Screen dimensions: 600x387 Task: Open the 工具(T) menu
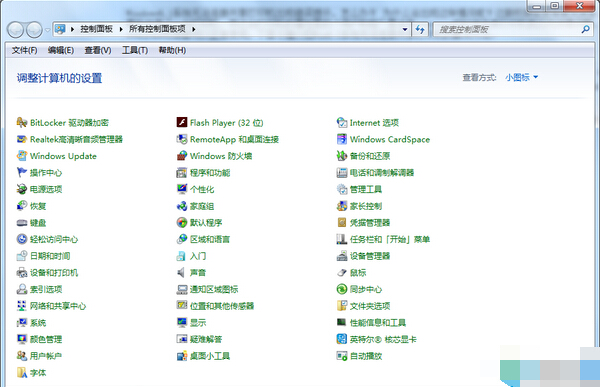[x=135, y=51]
